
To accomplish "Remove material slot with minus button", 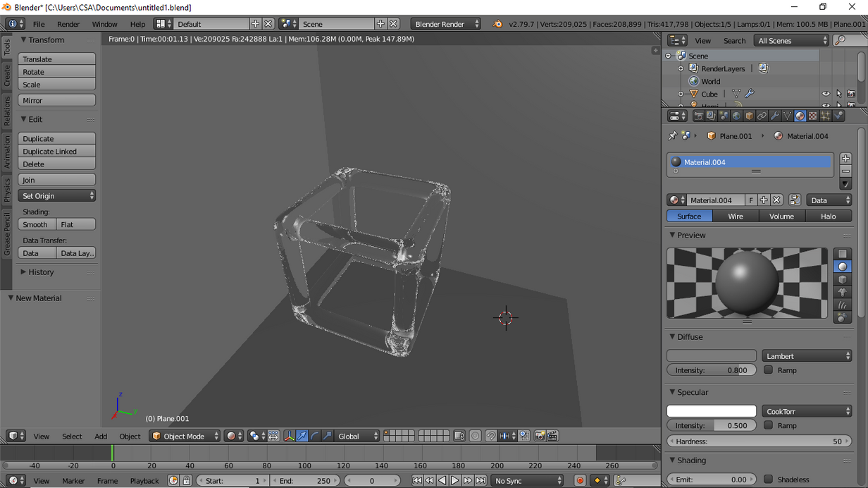I will click(845, 171).
